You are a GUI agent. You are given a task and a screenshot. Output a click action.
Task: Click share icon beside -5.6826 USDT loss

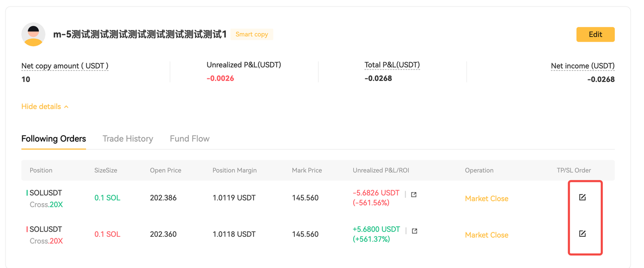(414, 195)
